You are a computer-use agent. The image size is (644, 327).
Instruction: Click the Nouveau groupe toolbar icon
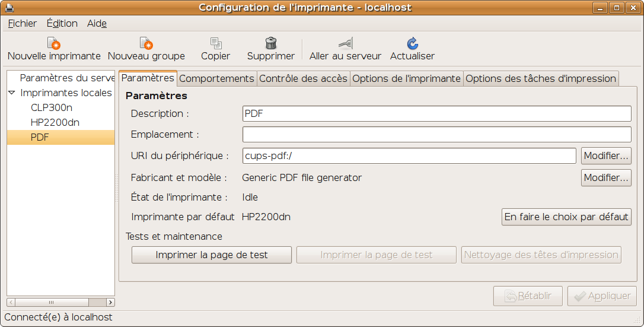146,43
